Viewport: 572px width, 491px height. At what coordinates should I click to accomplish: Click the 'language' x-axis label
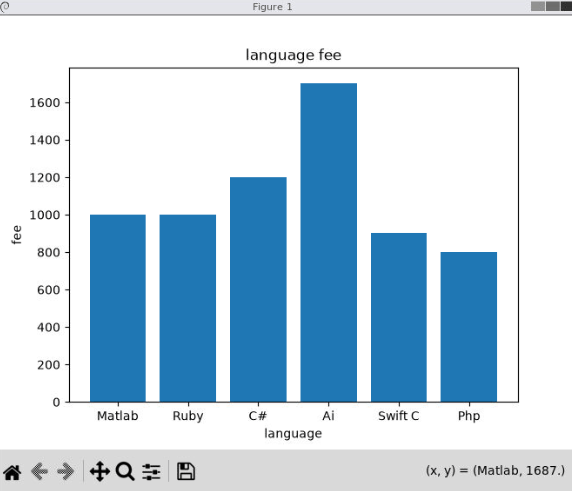point(293,434)
